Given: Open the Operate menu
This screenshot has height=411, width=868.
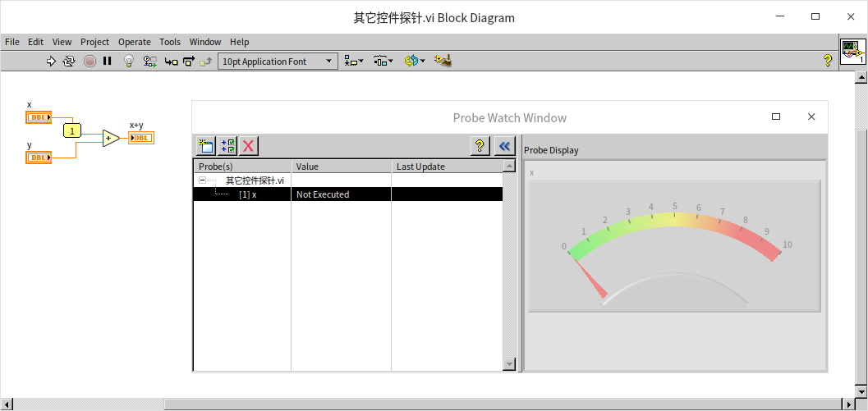Looking at the screenshot, I should pyautogui.click(x=134, y=42).
